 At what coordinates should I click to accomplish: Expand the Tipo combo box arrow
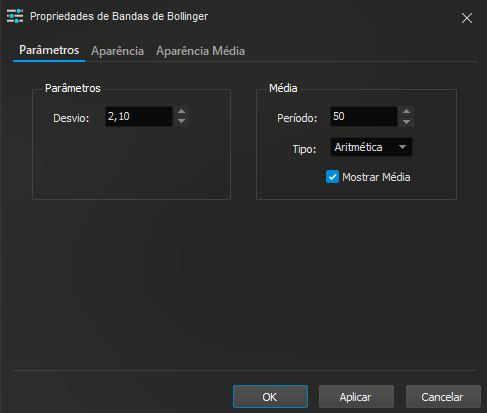coord(403,147)
